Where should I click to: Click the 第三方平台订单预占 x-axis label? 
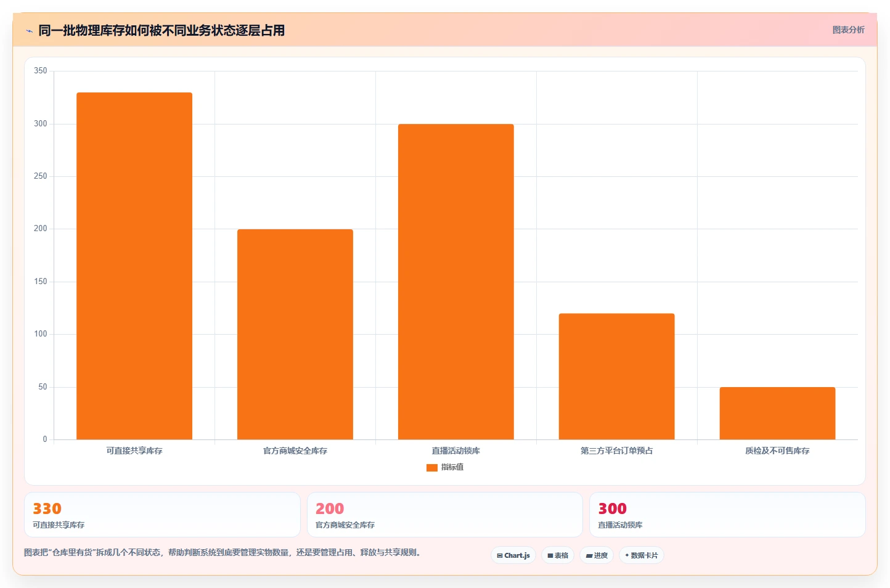pyautogui.click(x=617, y=451)
